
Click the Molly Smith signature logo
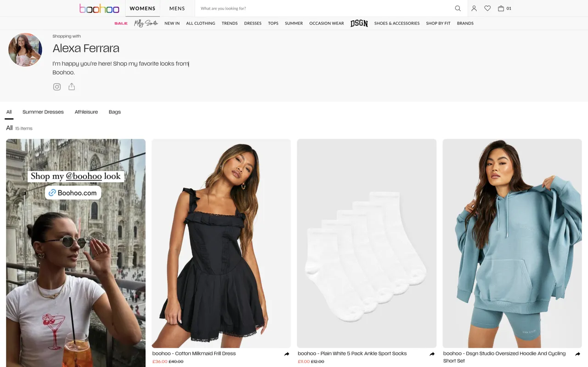[146, 23]
